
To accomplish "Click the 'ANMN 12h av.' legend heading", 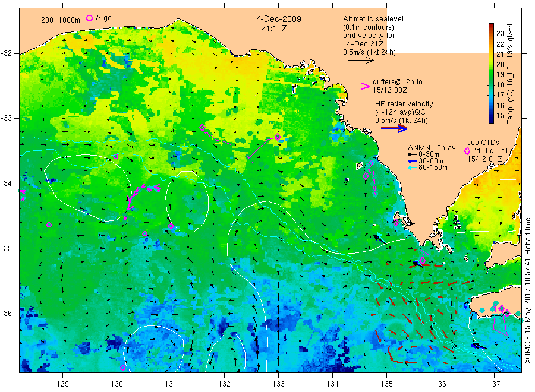I will click(x=433, y=148).
